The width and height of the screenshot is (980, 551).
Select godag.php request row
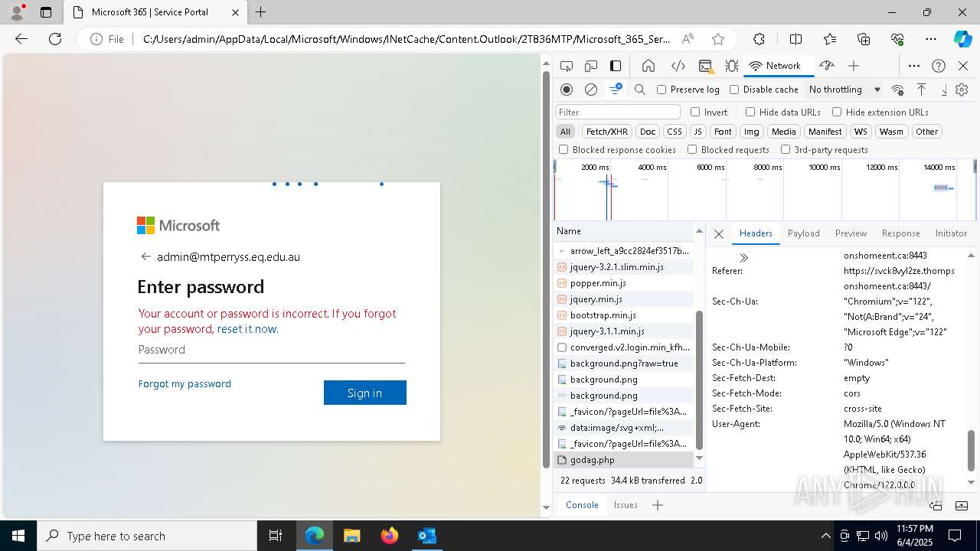click(623, 460)
